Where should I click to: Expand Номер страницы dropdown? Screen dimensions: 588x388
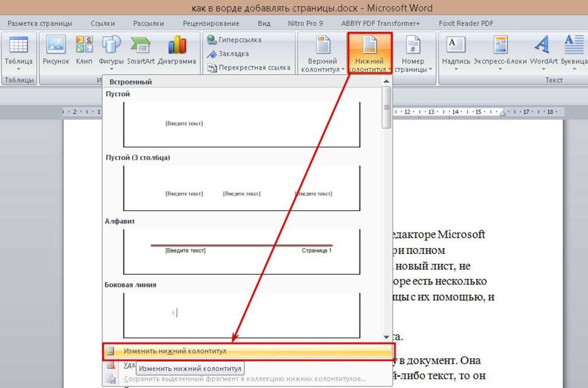click(x=413, y=53)
